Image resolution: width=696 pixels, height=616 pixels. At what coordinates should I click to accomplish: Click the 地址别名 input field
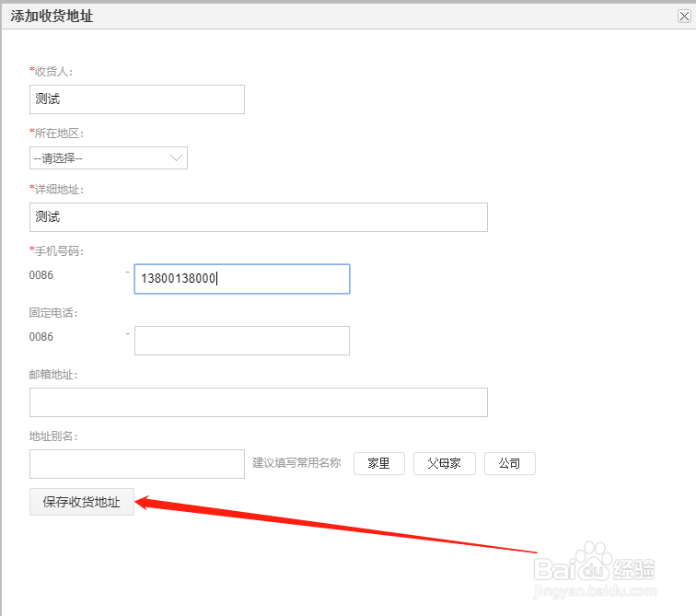pyautogui.click(x=136, y=464)
